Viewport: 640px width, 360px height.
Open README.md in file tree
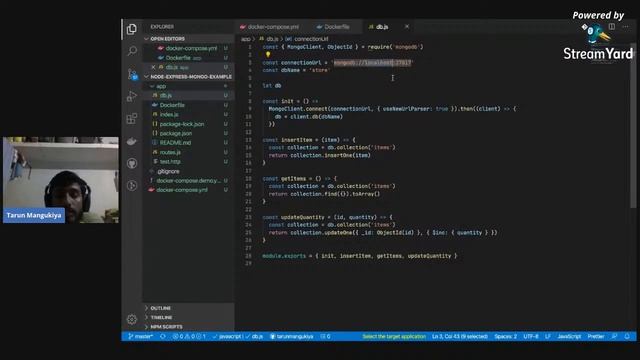[x=175, y=143]
